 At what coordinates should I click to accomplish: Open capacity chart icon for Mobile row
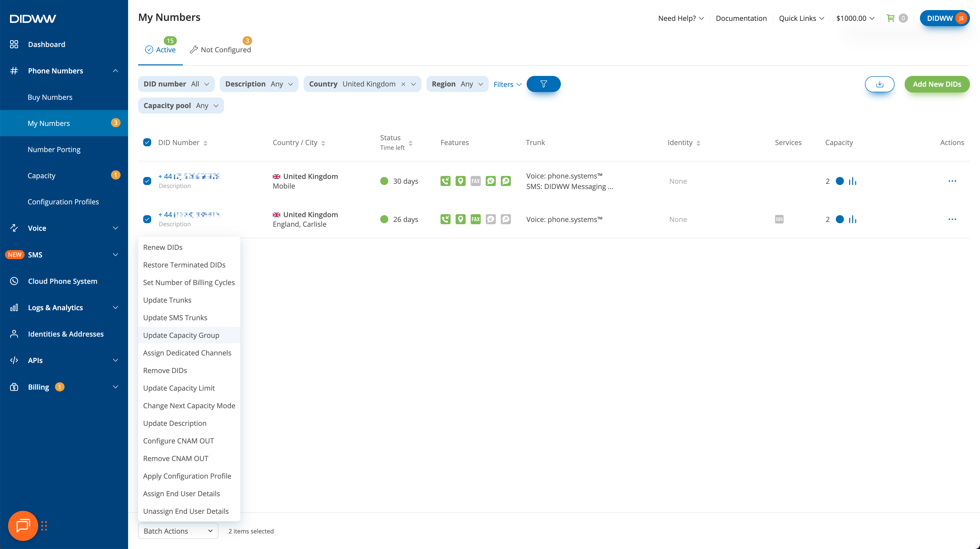click(x=853, y=181)
